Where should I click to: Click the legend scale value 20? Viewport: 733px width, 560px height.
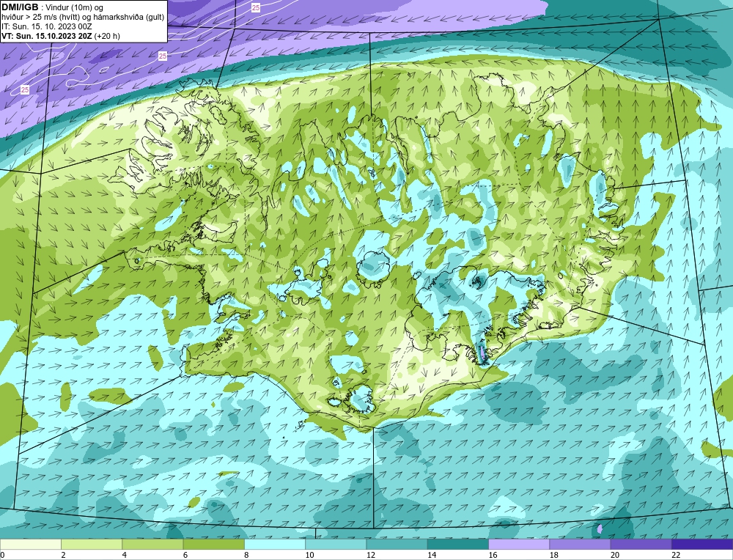pos(615,555)
